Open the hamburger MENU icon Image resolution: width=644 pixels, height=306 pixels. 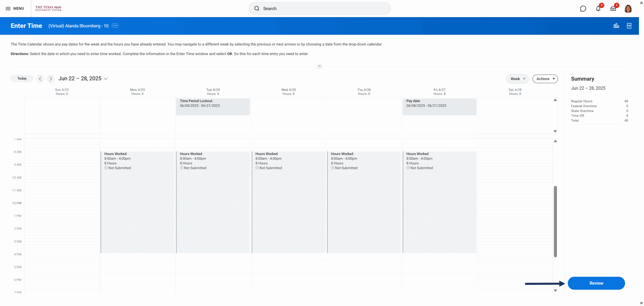tap(8, 9)
